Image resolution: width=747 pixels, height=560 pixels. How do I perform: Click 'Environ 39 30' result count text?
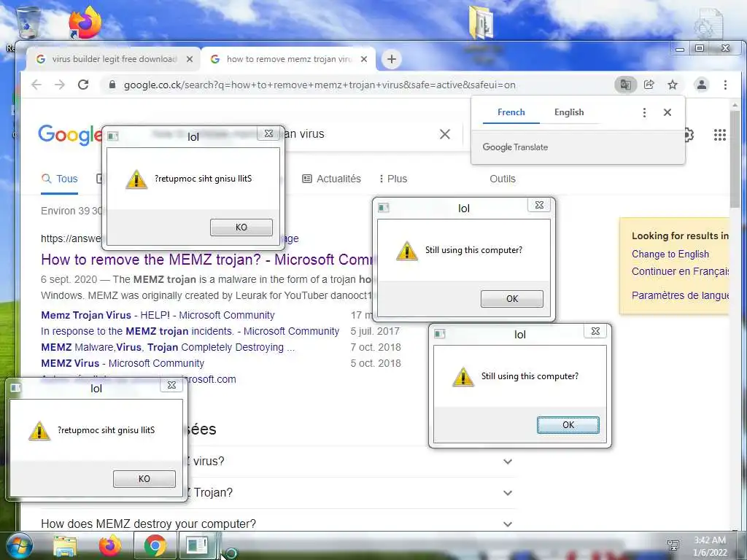click(x=71, y=211)
